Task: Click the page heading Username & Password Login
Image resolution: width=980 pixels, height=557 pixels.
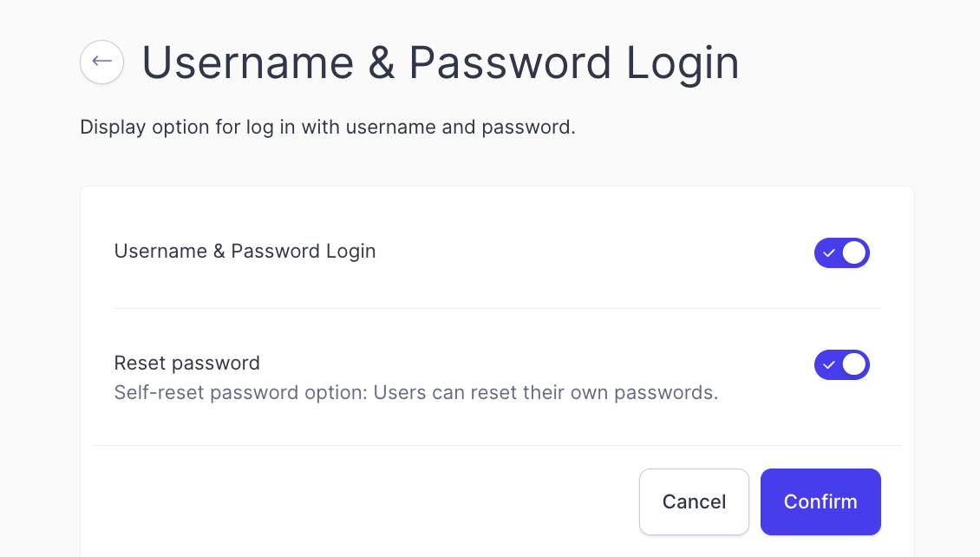Action: tap(441, 63)
